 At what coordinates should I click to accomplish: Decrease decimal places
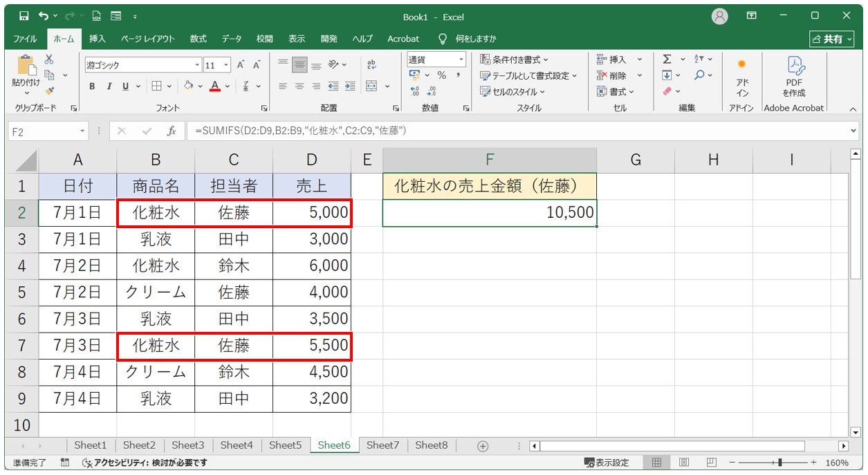tap(432, 91)
